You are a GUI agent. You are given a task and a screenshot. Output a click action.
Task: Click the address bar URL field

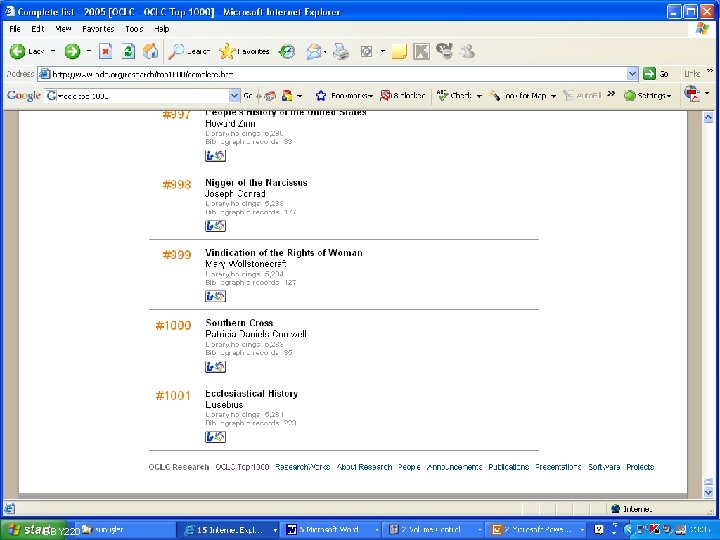click(x=338, y=73)
